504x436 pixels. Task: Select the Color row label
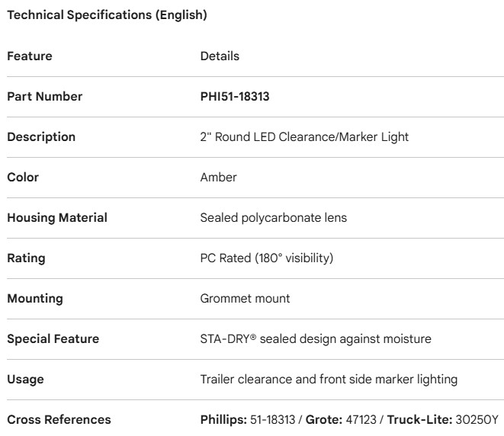click(23, 178)
